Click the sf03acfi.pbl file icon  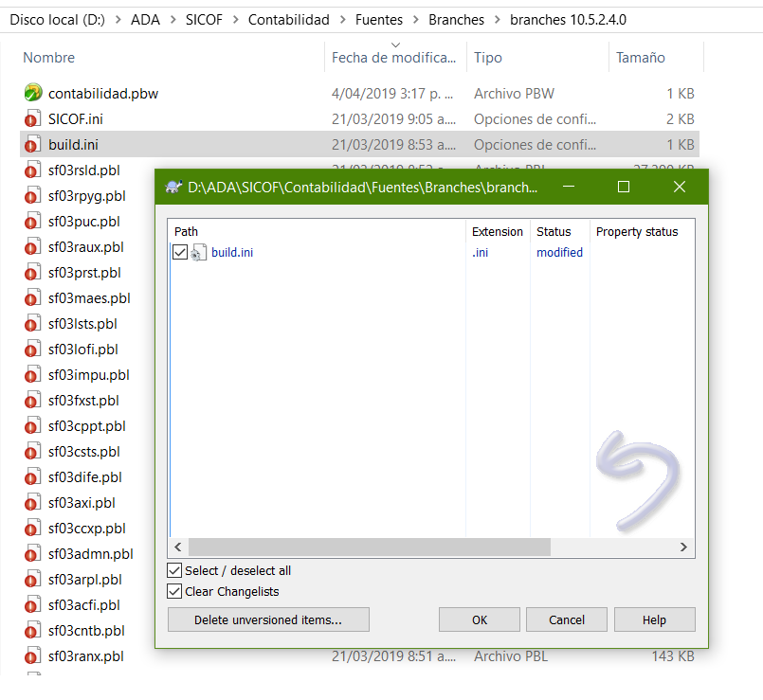32,604
